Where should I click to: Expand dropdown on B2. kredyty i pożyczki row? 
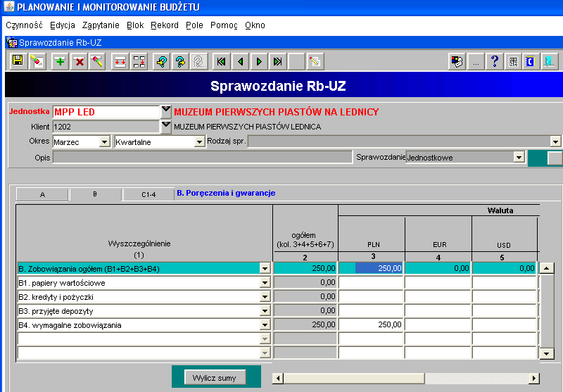tap(265, 296)
